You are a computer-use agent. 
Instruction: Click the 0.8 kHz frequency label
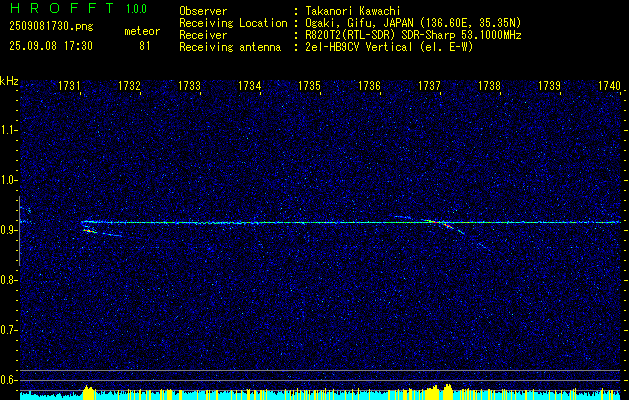(9, 280)
